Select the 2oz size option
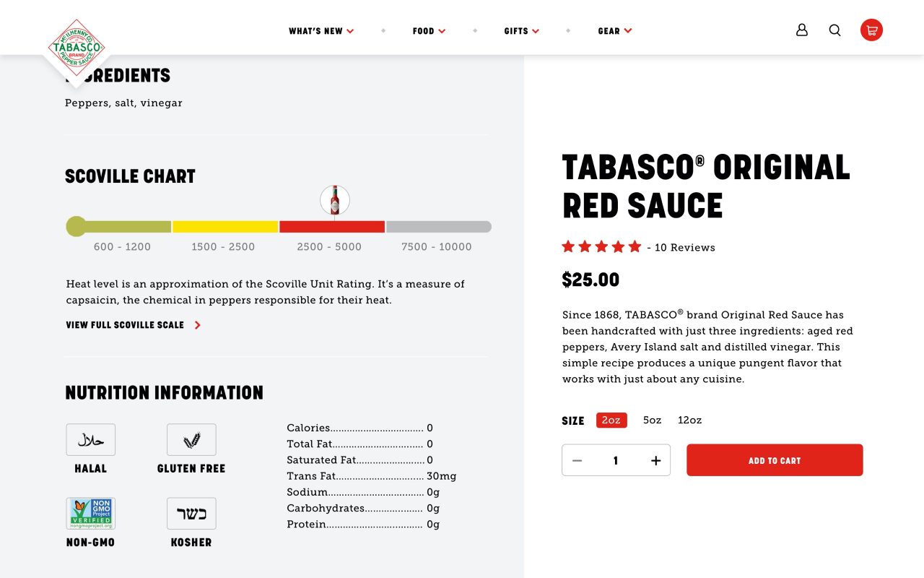The image size is (924, 578). pyautogui.click(x=611, y=420)
